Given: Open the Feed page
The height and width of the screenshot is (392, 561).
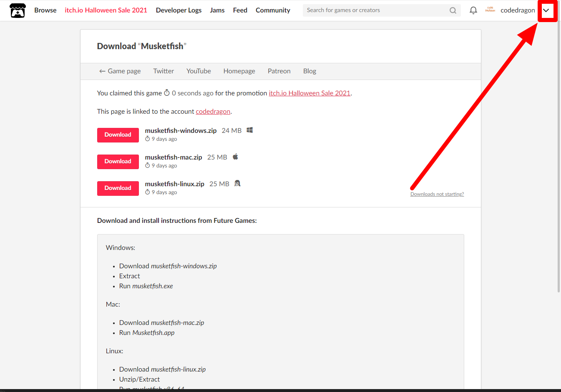Looking at the screenshot, I should [x=240, y=10].
